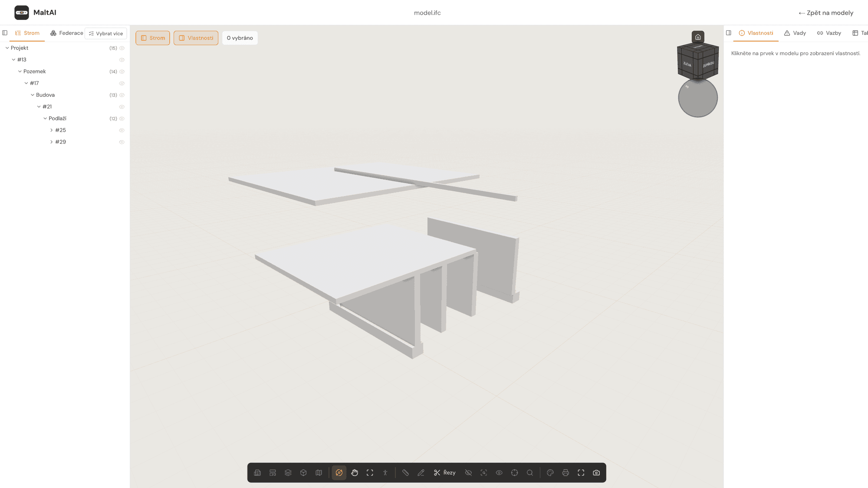
Task: Click the crossed-out eye hide icon
Action: pyautogui.click(x=468, y=473)
